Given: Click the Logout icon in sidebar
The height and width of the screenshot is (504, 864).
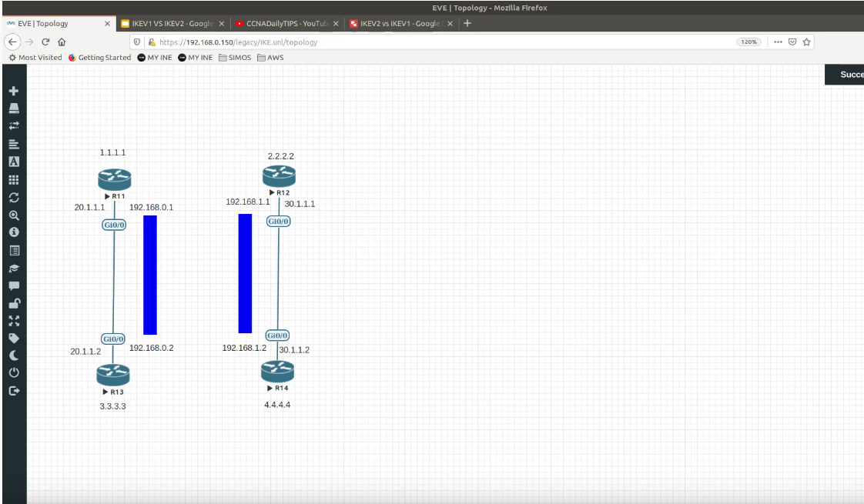Looking at the screenshot, I should coord(14,391).
